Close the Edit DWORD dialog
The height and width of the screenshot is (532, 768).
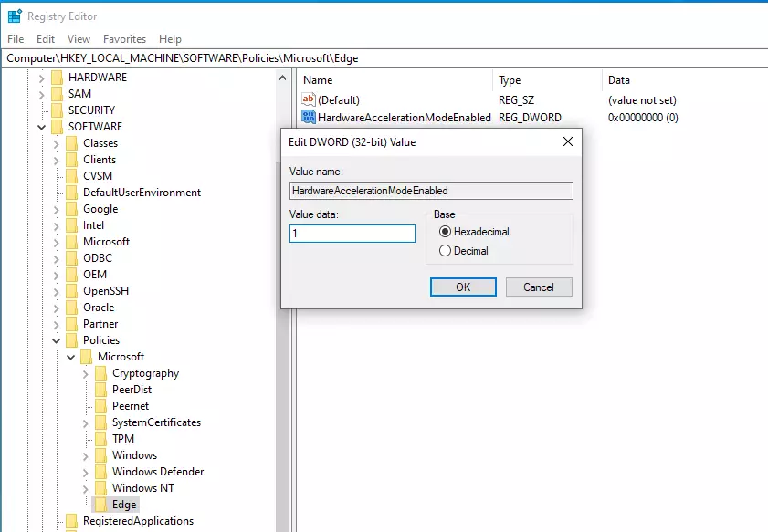point(568,142)
